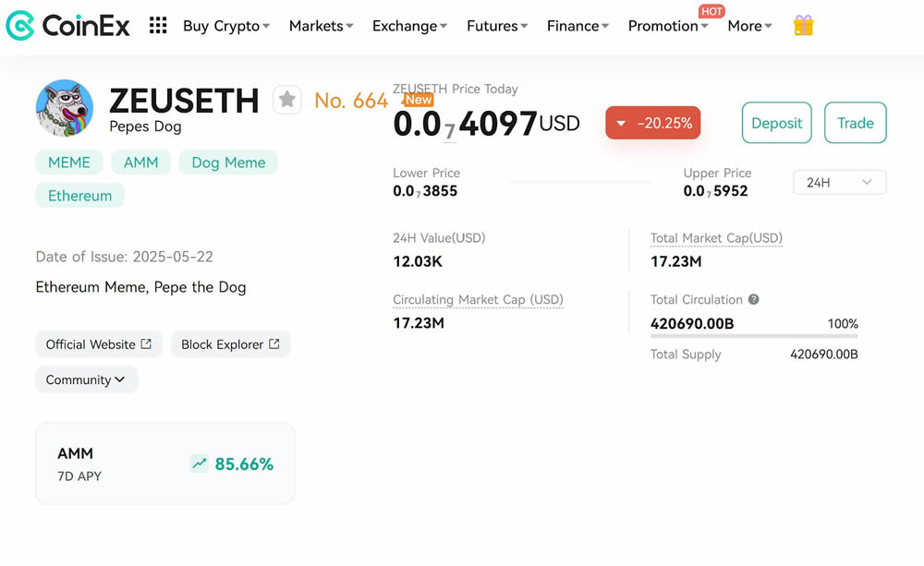Open the Markets menu
The height and width of the screenshot is (566, 924).
coord(321,26)
